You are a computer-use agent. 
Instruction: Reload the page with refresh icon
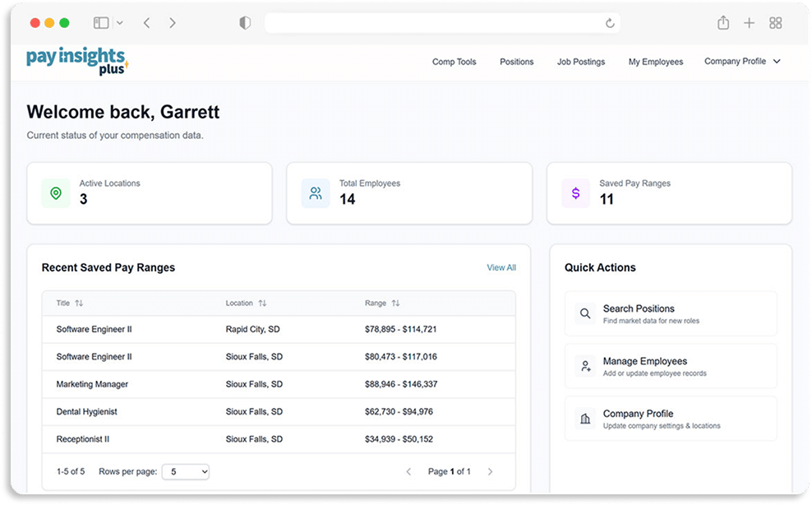pyautogui.click(x=610, y=23)
